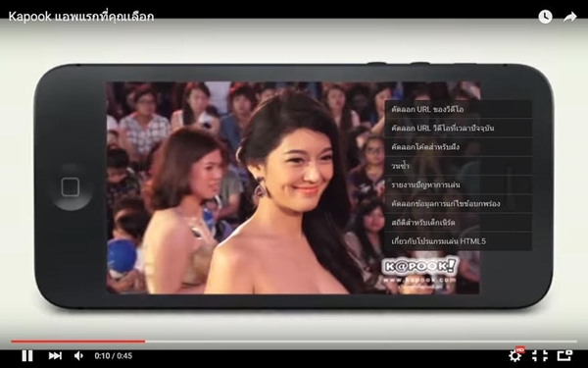The width and height of the screenshot is (588, 368).
Task: Skip to the next video
Action: pyautogui.click(x=55, y=355)
